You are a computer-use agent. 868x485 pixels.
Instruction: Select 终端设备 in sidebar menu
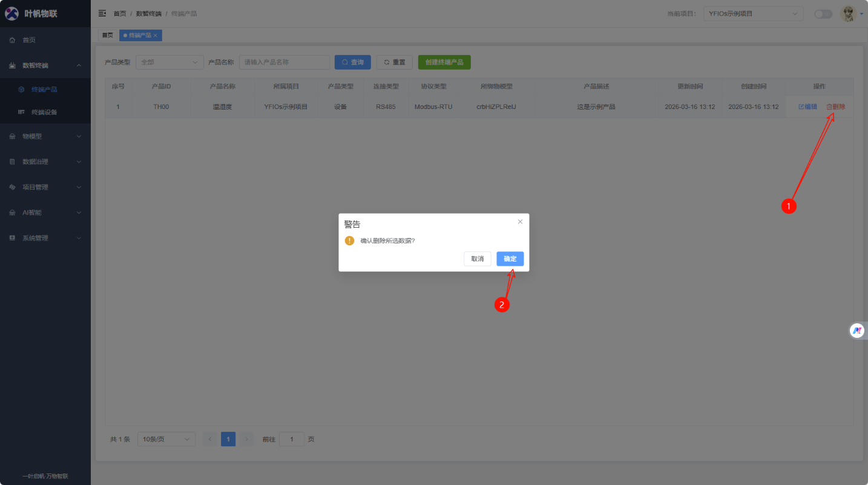tap(44, 112)
